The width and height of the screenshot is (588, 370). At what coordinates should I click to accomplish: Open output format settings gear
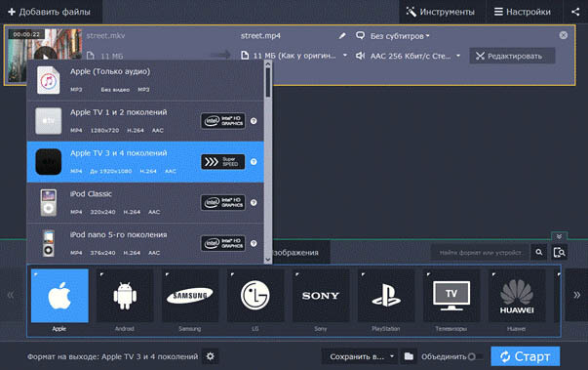211,356
